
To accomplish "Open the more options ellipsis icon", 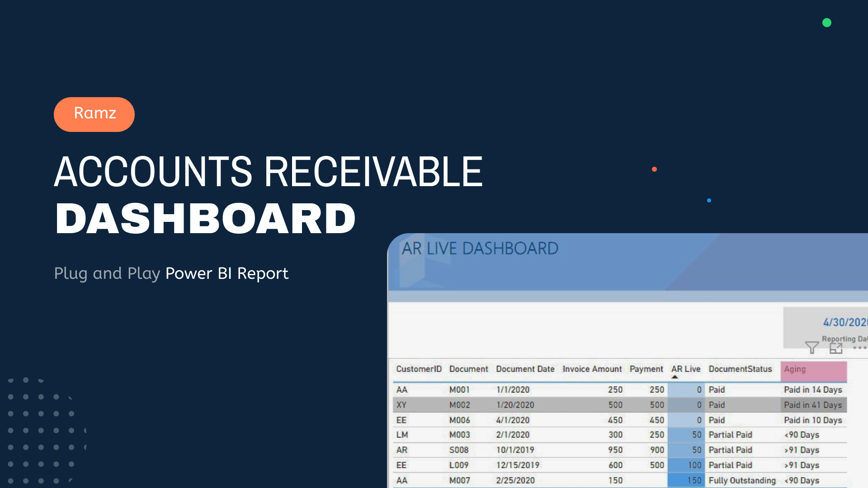I will pos(859,348).
